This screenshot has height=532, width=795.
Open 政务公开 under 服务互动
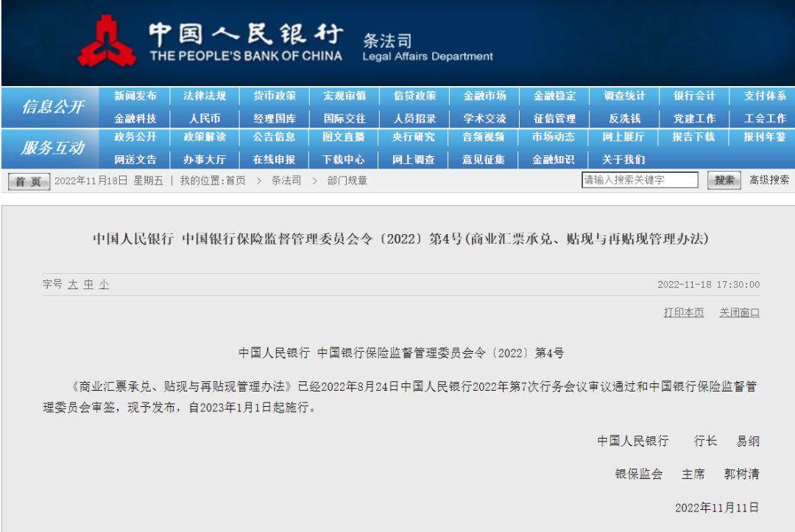click(135, 137)
